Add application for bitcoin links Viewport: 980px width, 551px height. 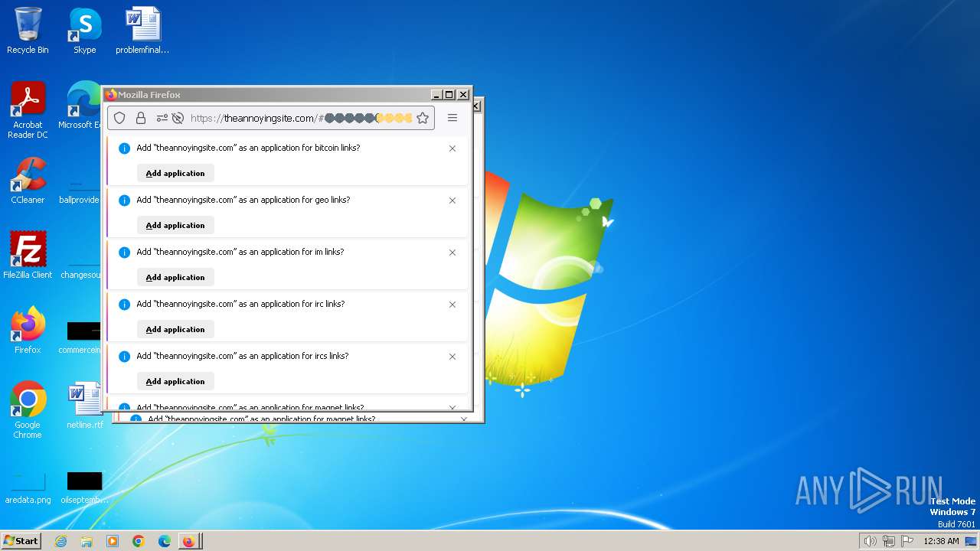175,173
